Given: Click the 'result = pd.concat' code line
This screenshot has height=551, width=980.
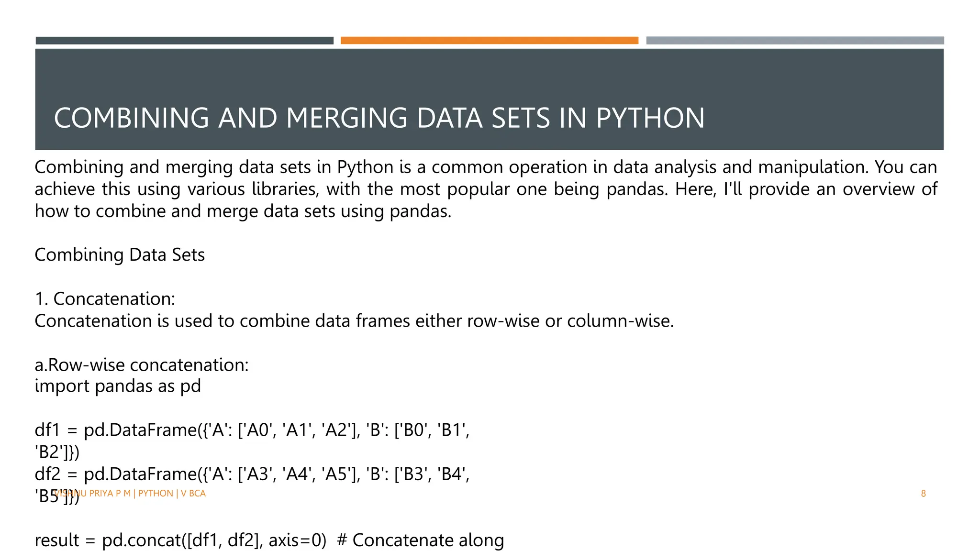Looking at the screenshot, I should tap(180, 540).
